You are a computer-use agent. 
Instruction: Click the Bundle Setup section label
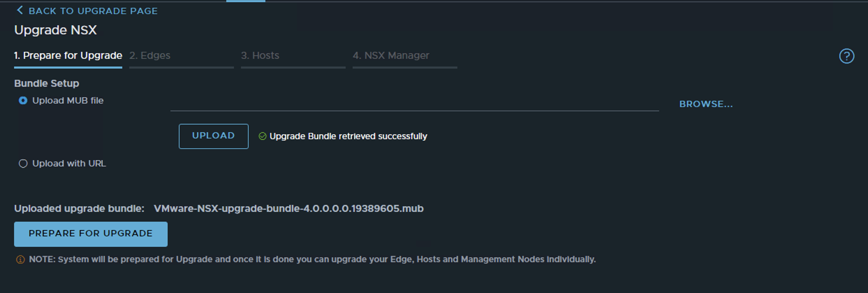click(46, 84)
